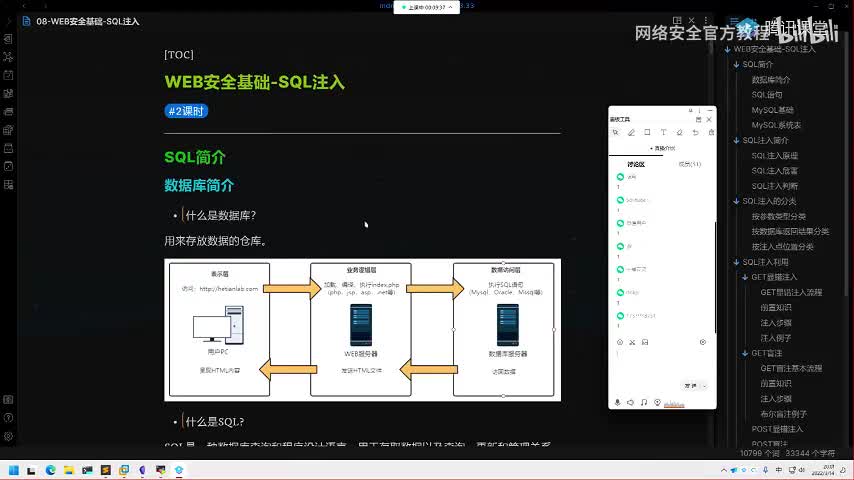Toggle the microphone in the classroom panel
The image size is (854, 480).
[618, 402]
